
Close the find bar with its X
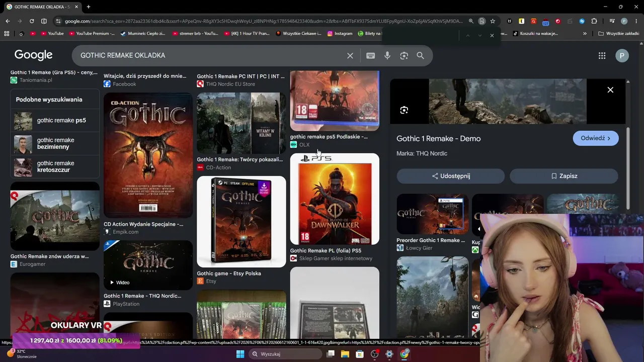(492, 35)
